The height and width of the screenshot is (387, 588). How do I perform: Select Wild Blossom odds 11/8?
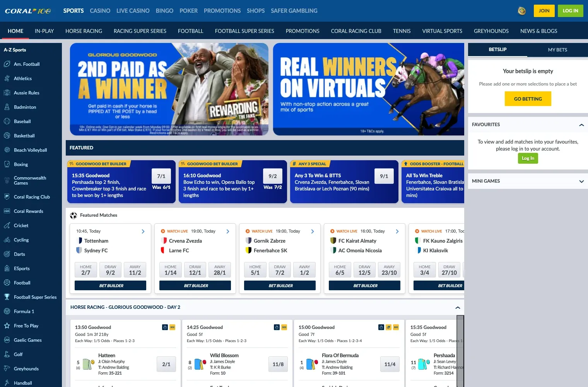[x=278, y=364]
